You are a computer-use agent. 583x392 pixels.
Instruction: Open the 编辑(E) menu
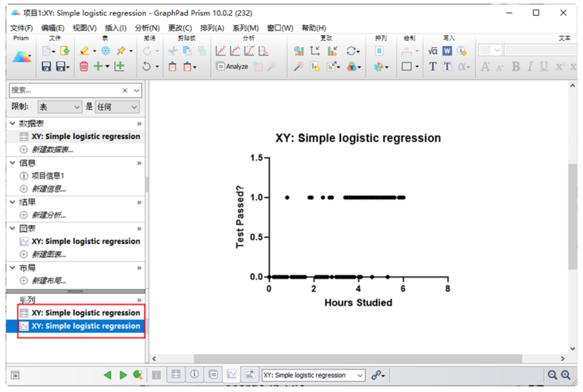pos(53,28)
